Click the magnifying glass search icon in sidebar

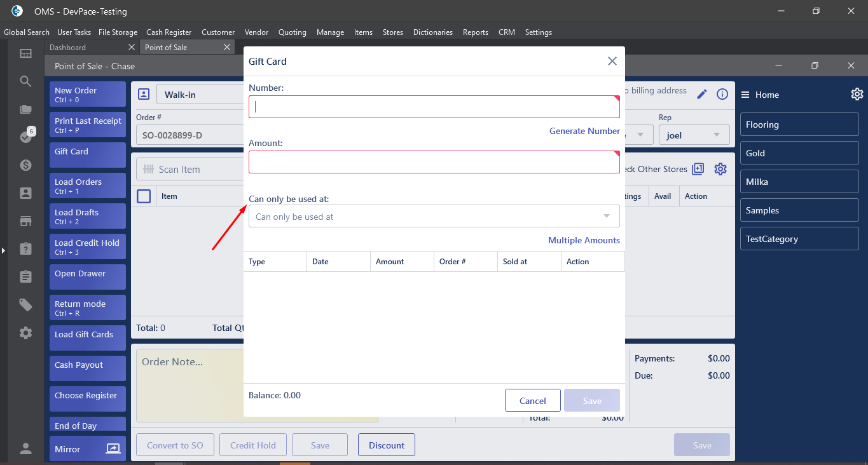pos(25,81)
